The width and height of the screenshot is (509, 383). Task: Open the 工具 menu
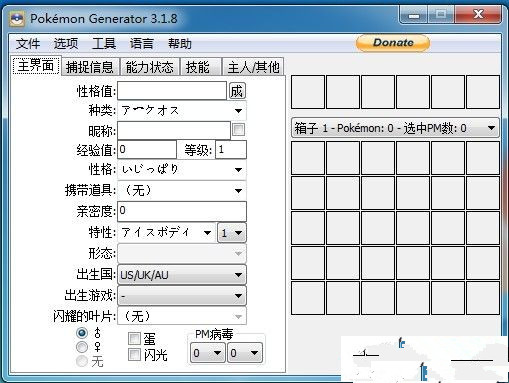(x=104, y=44)
